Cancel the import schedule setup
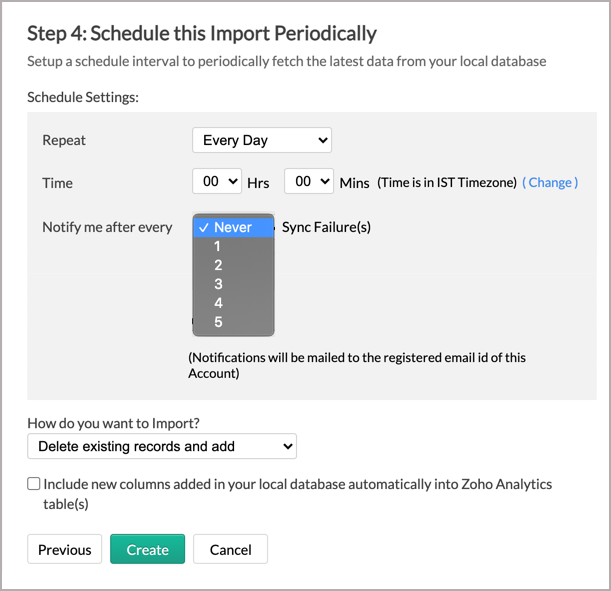This screenshot has width=611, height=591. pos(230,549)
